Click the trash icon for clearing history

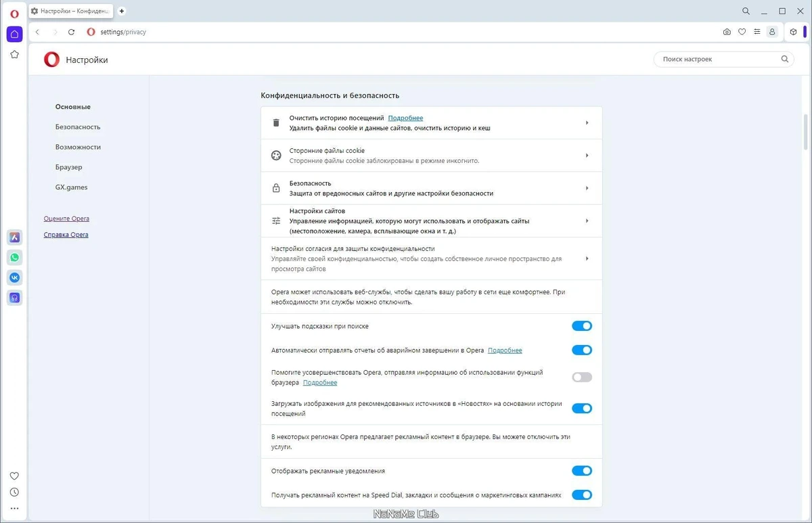coord(276,122)
